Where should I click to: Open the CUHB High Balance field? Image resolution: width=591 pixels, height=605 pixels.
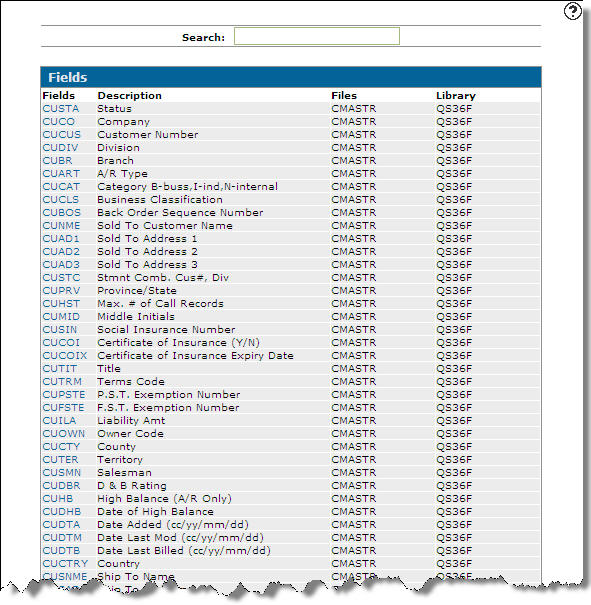[x=57, y=499]
